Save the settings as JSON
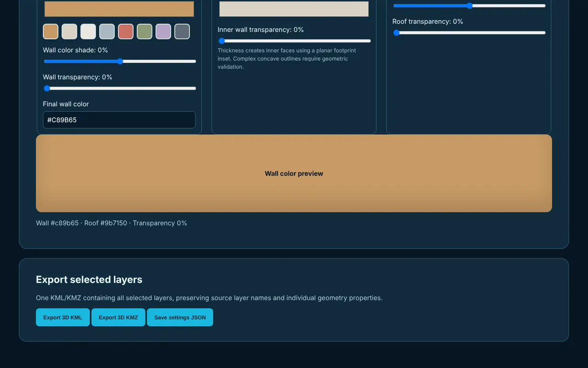Screen dimensions: 588x368 click(x=180, y=317)
